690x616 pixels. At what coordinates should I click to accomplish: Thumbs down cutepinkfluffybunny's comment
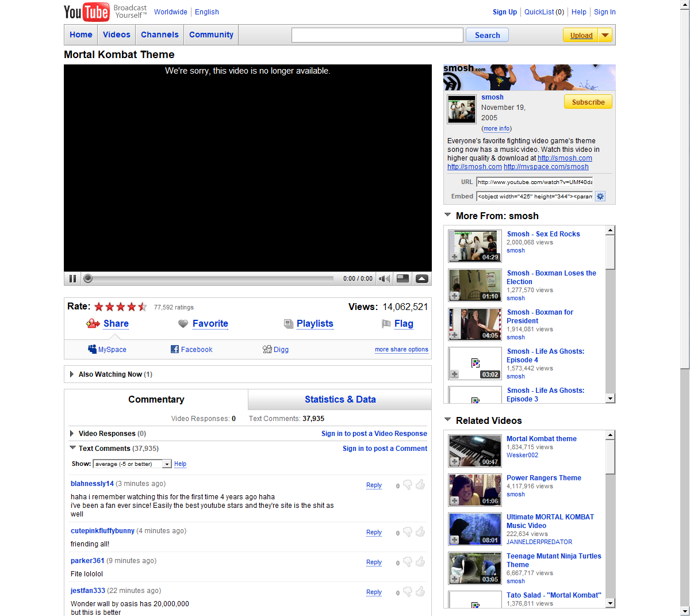click(408, 532)
